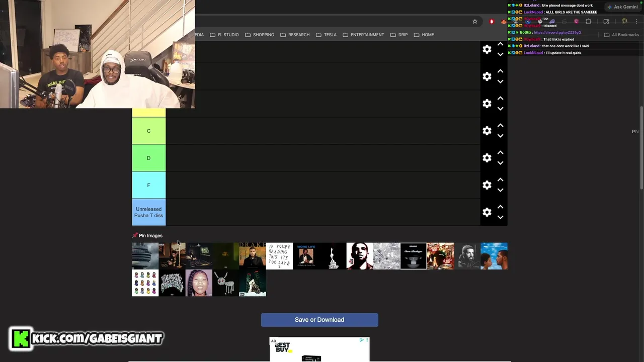
Task: Move Unreleased Pusha T diss row down
Action: (x=500, y=217)
